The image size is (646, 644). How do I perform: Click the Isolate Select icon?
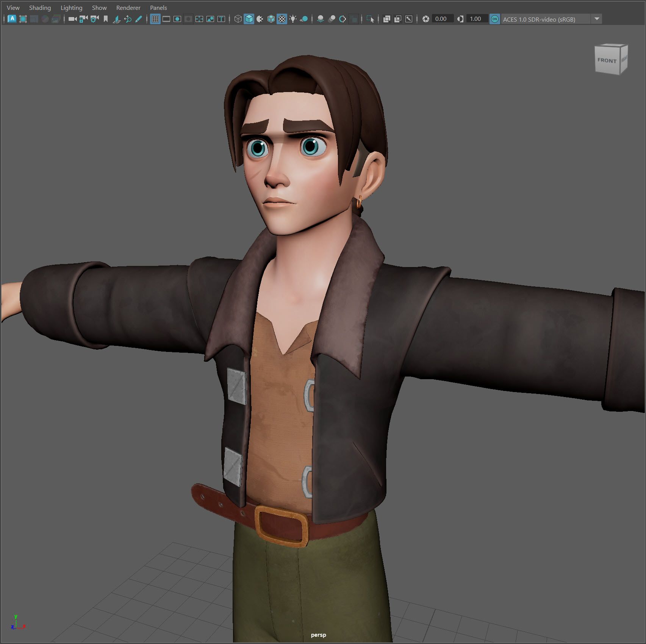point(370,19)
